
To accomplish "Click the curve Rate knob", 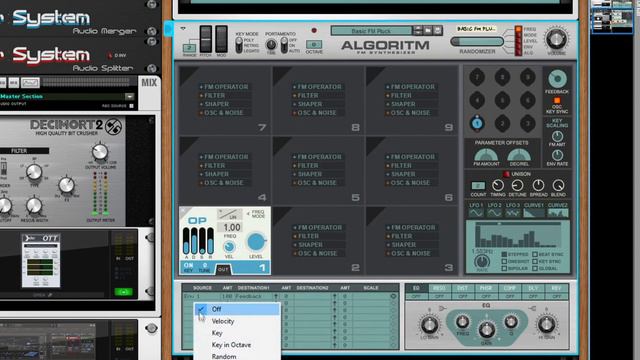I will tap(482, 261).
